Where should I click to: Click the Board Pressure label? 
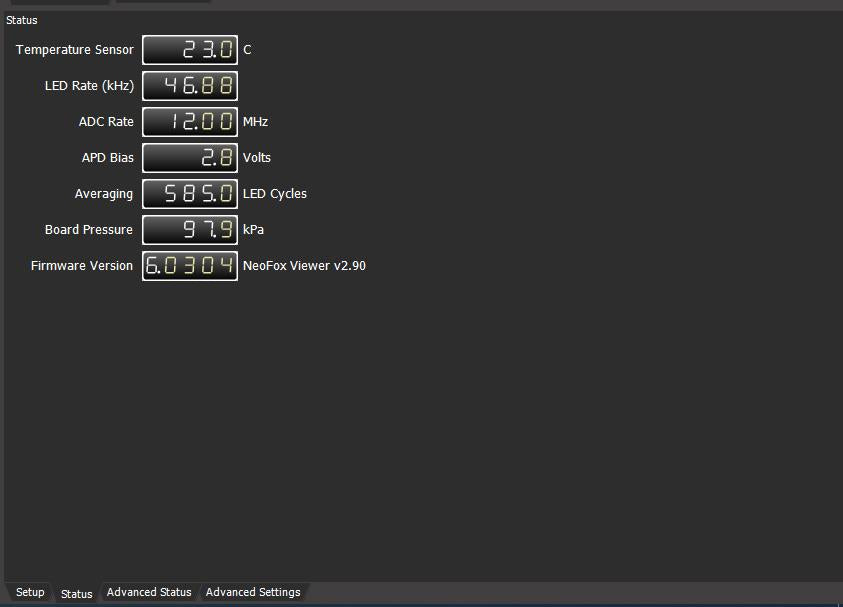click(89, 230)
